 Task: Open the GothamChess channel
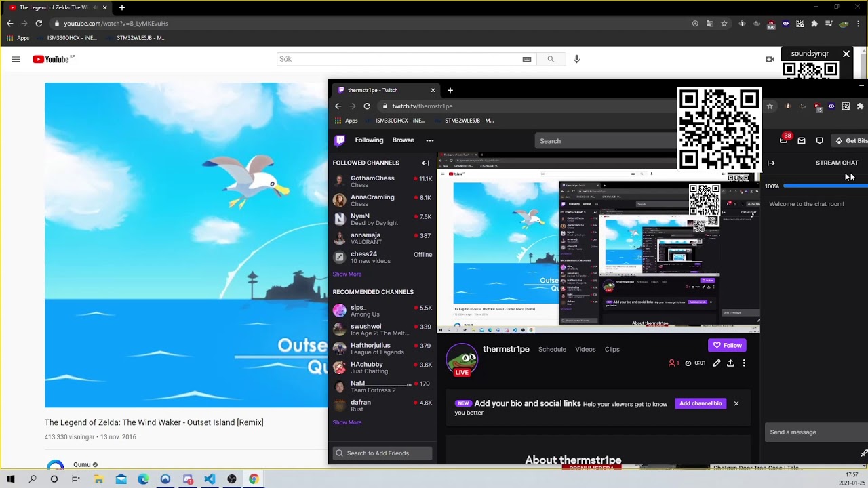pyautogui.click(x=382, y=181)
